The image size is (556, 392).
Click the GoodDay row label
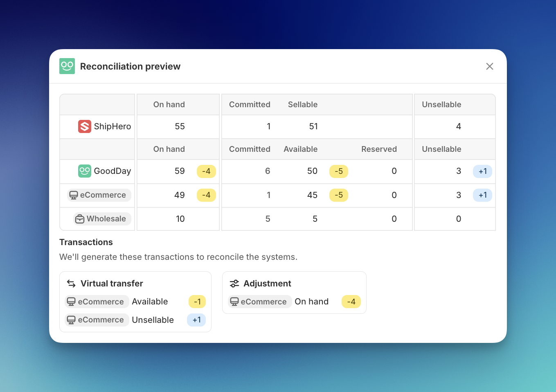tap(113, 171)
